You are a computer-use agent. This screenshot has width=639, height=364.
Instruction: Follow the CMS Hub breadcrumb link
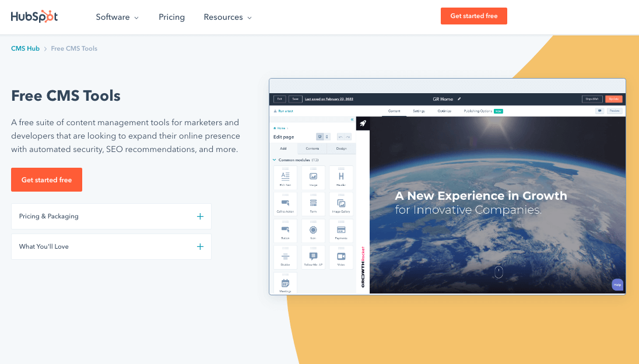[25, 48]
